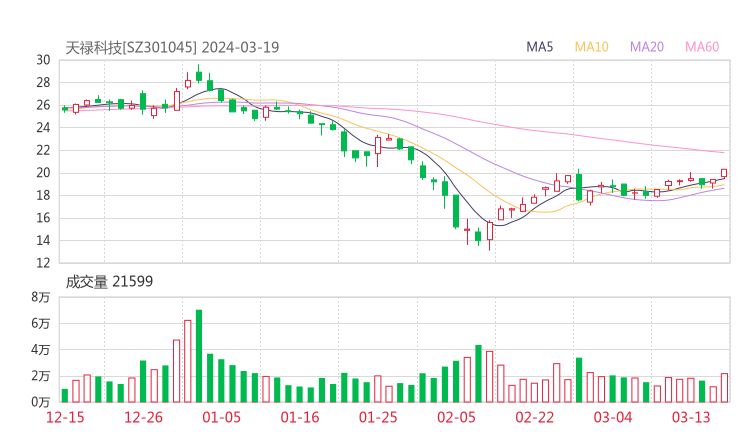Viewport: 740px width, 440px height.
Task: Click the chart title 天禄科技[SZ301045]
Action: (132, 47)
